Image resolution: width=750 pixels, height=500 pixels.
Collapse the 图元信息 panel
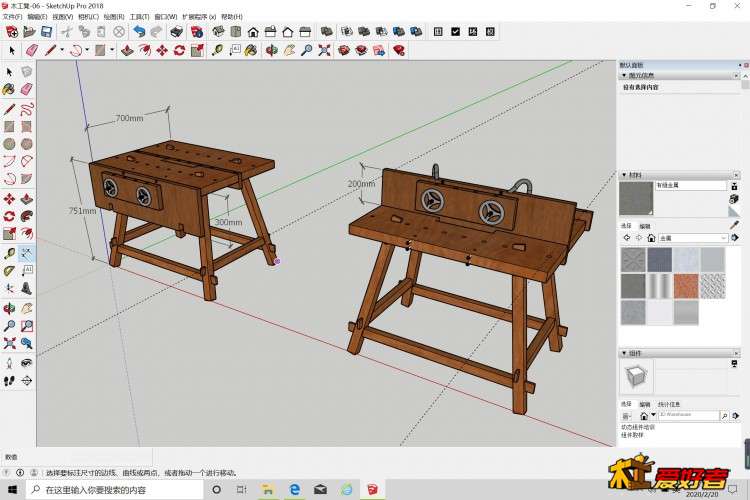(x=624, y=76)
